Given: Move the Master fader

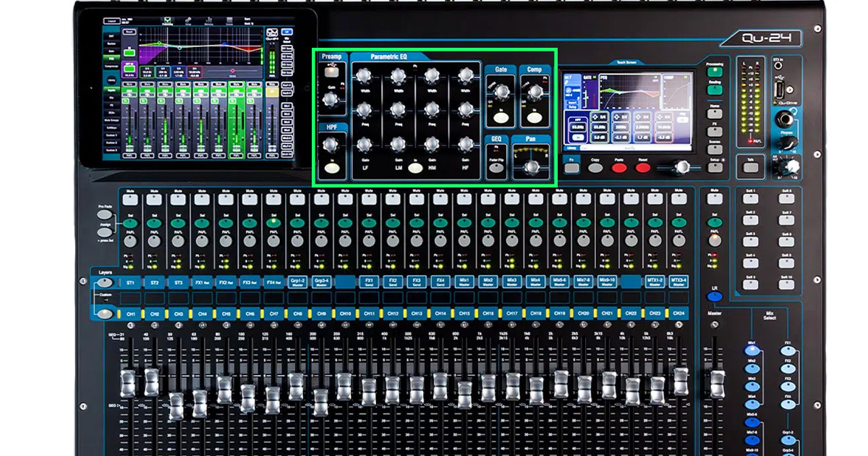Looking at the screenshot, I should 717,384.
